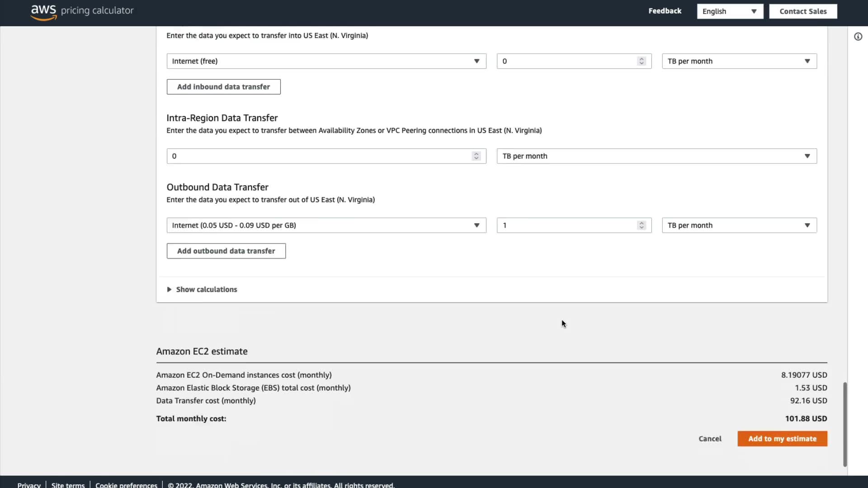
Task: Click intra-region data amount stepper arrows
Action: pyautogui.click(x=476, y=156)
